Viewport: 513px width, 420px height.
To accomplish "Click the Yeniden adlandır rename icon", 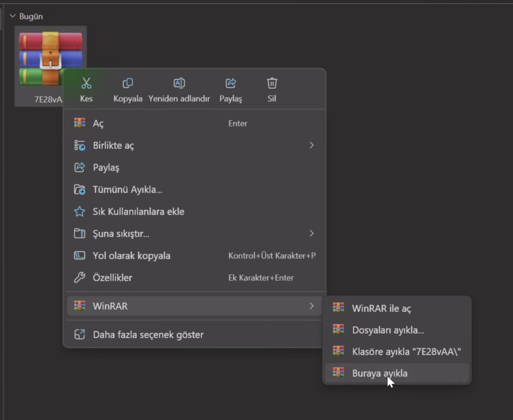I will [179, 83].
